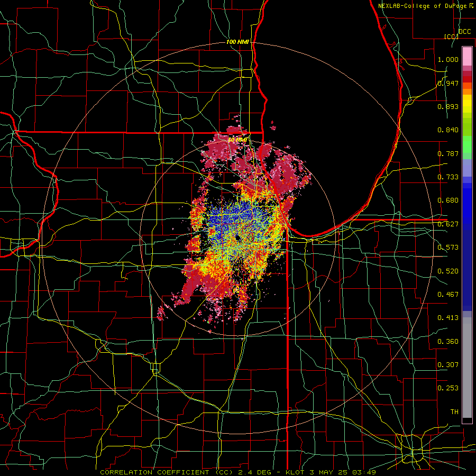The image size is (476, 476).
Task: Select the 50 NMI range ring label
Action: tap(237, 140)
